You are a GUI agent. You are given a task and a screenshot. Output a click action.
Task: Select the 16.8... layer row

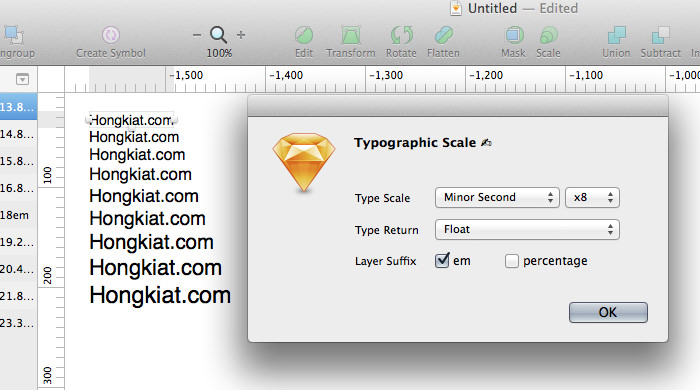19,188
